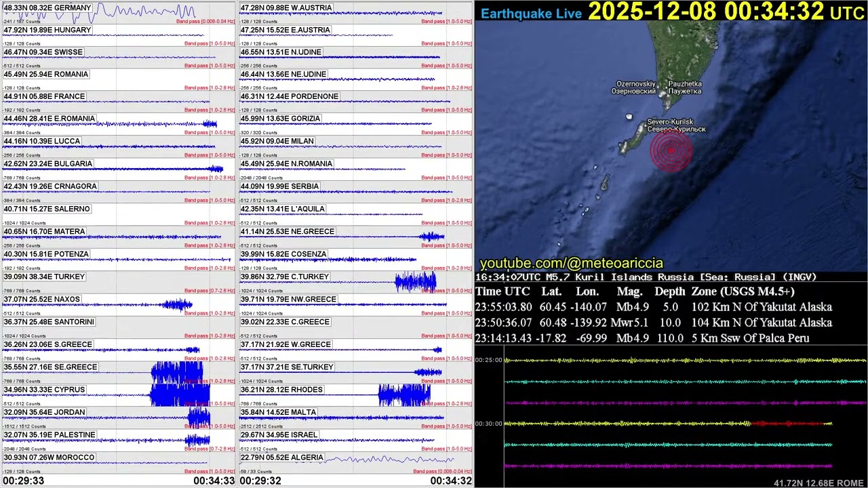The width and height of the screenshot is (868, 488).
Task: Select the L'AQUILA station label
Action: tap(283, 209)
